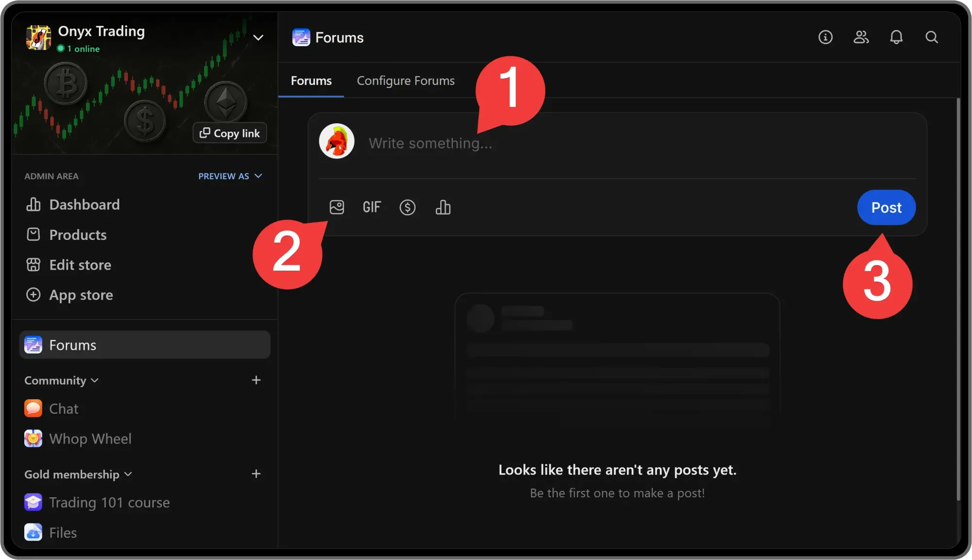The height and width of the screenshot is (560, 972).
Task: Expand the Onyx Trading menu chevron
Action: tap(258, 37)
